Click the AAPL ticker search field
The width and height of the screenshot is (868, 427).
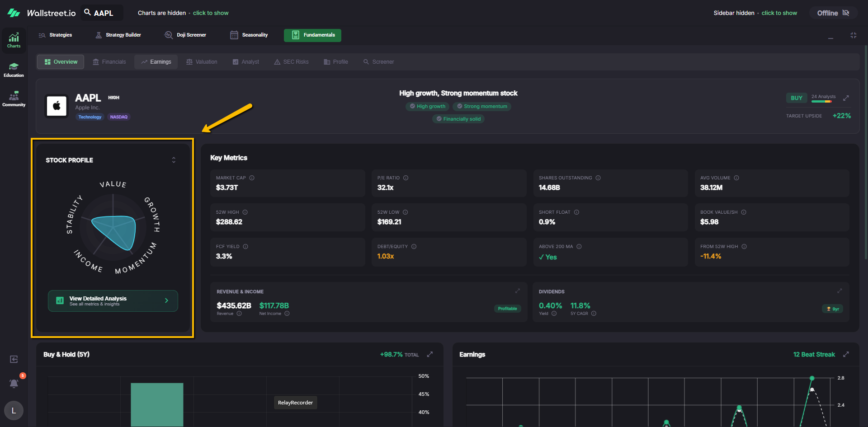[103, 13]
